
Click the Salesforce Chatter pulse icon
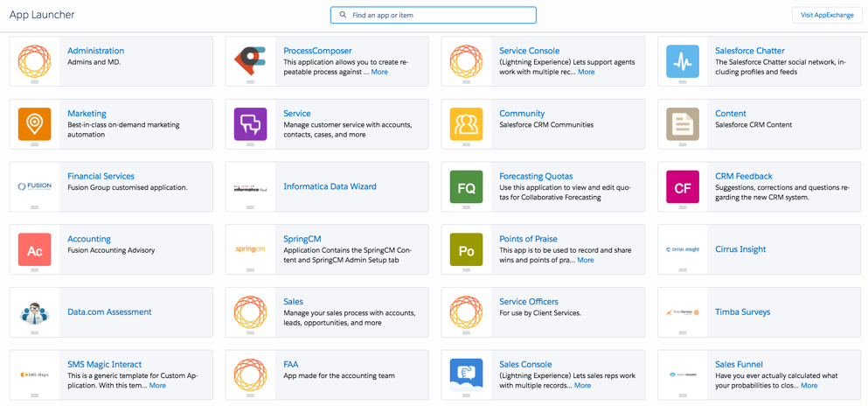click(683, 61)
